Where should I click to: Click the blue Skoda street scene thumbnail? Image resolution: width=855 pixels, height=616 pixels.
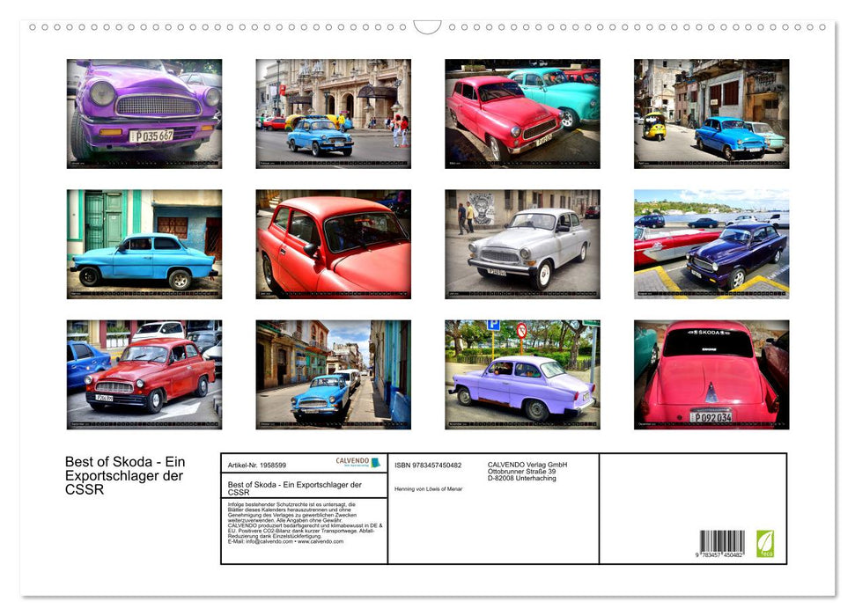pos(332,111)
